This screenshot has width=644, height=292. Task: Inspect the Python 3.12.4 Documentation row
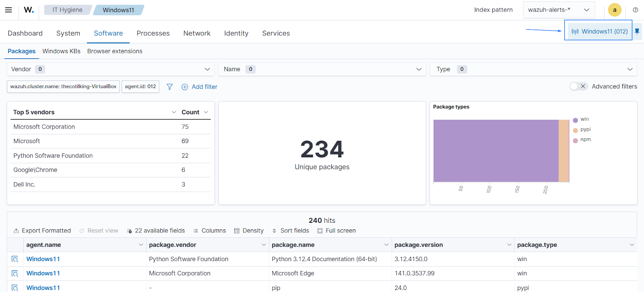(15, 259)
